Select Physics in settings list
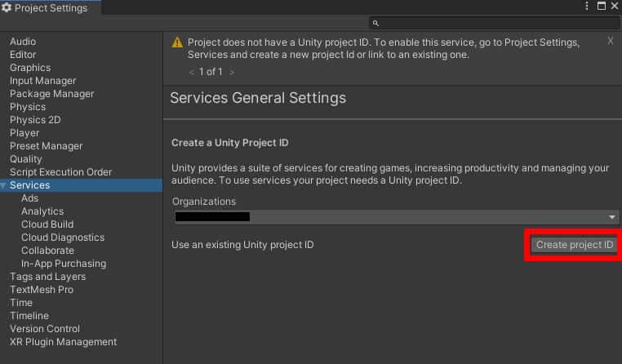 (x=28, y=107)
